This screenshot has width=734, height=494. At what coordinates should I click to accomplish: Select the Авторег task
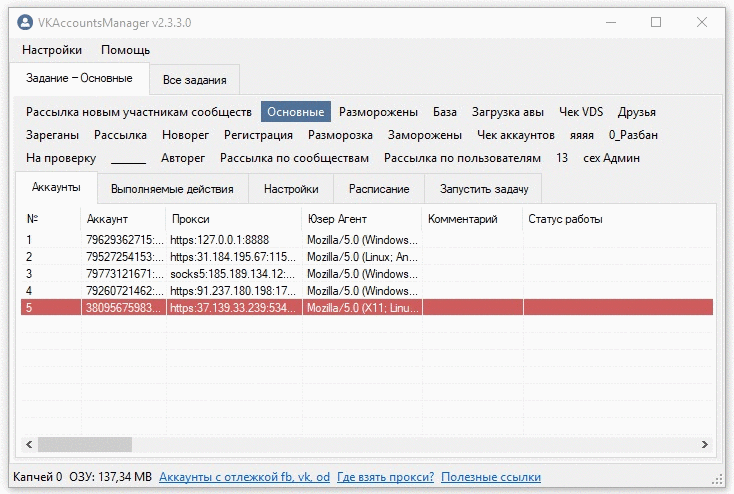[x=183, y=158]
